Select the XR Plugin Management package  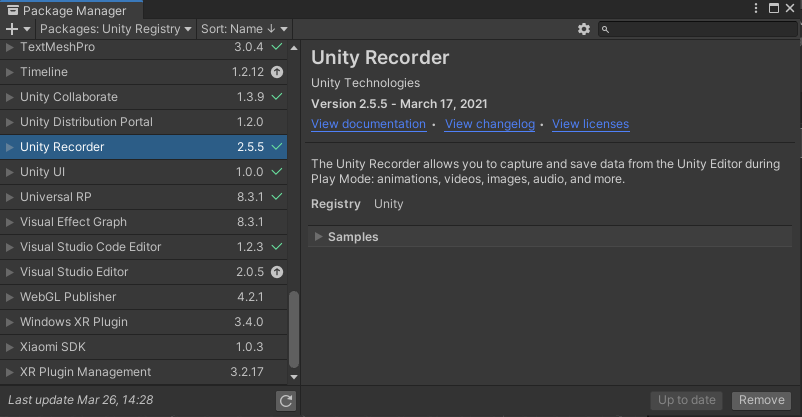[143, 372]
